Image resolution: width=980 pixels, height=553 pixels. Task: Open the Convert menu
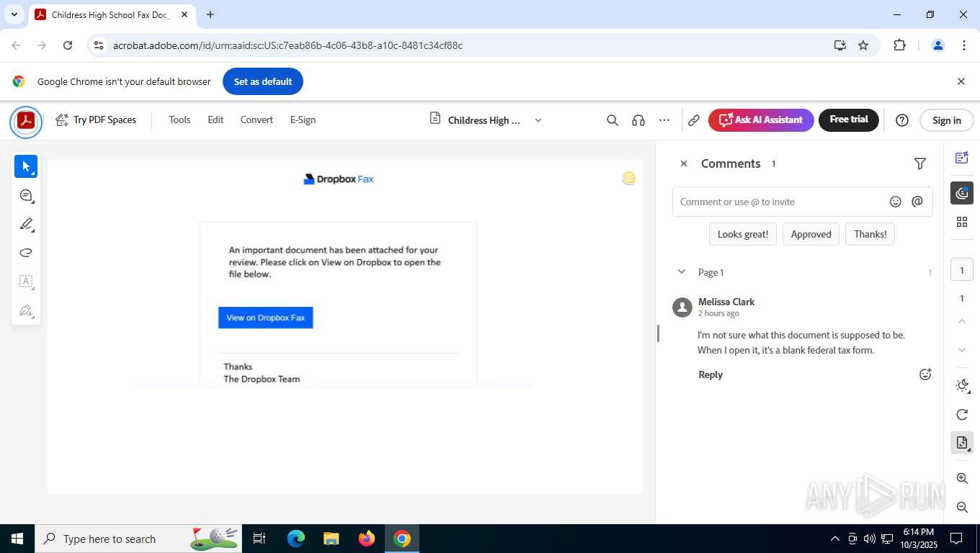[x=257, y=120]
